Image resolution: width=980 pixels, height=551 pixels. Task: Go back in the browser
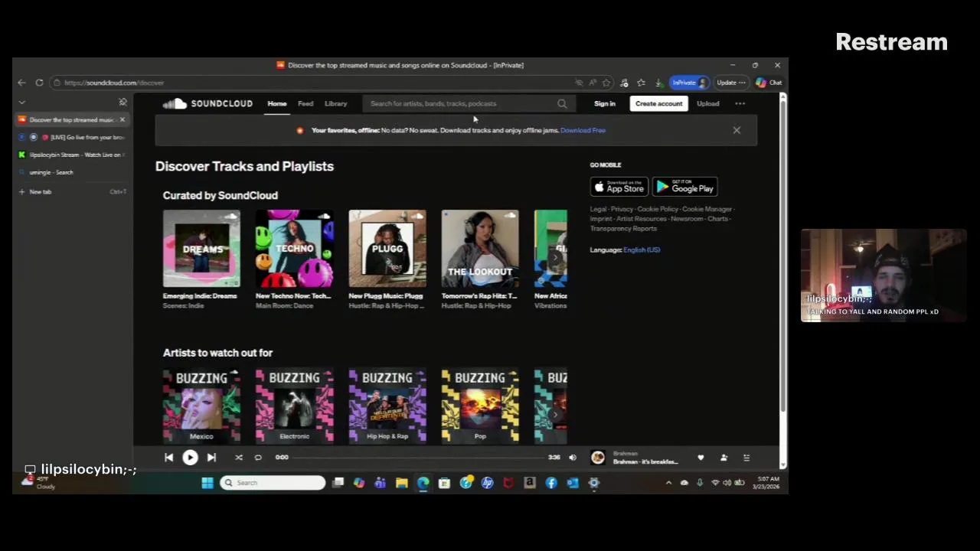21,83
